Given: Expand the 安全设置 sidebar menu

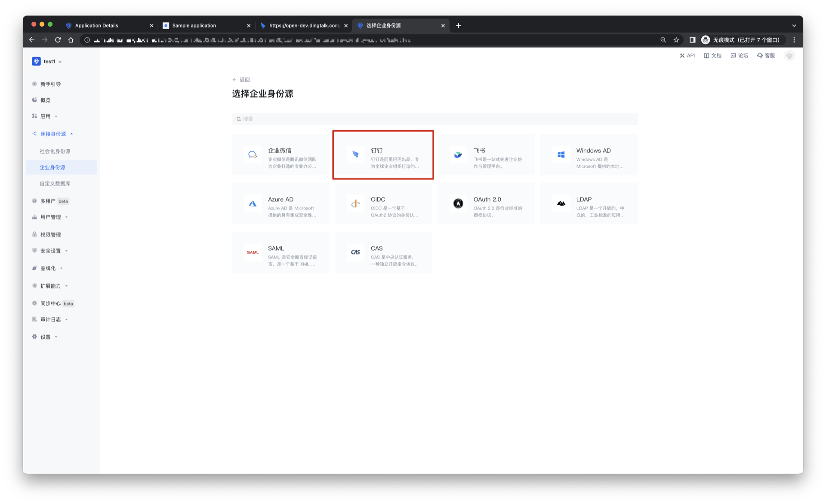Looking at the screenshot, I should click(51, 251).
